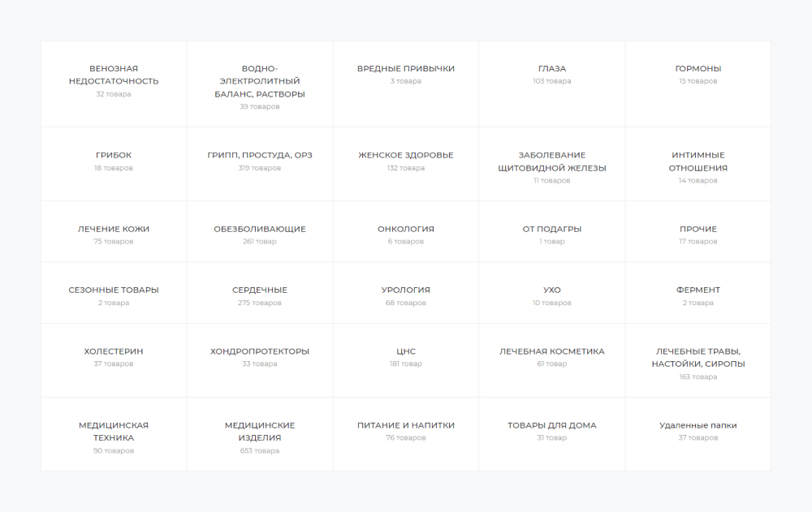The image size is (812, 512).
Task: Go to the Онкология category
Action: pyautogui.click(x=406, y=229)
